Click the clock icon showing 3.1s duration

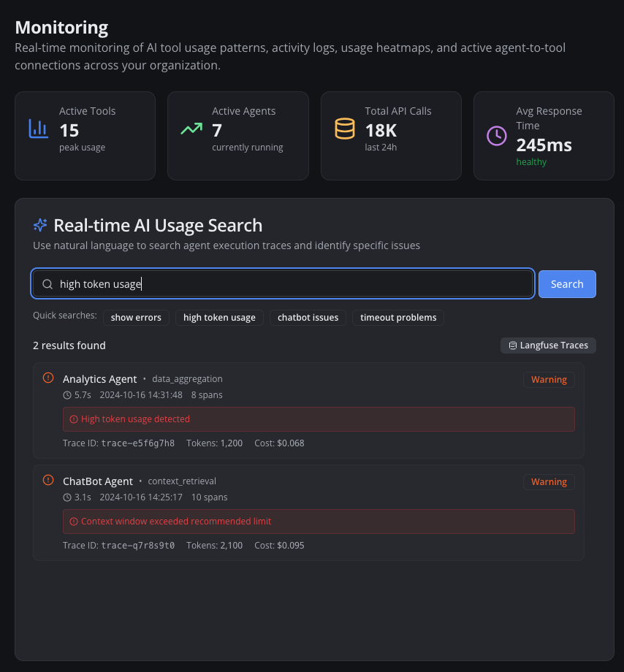tap(66, 497)
